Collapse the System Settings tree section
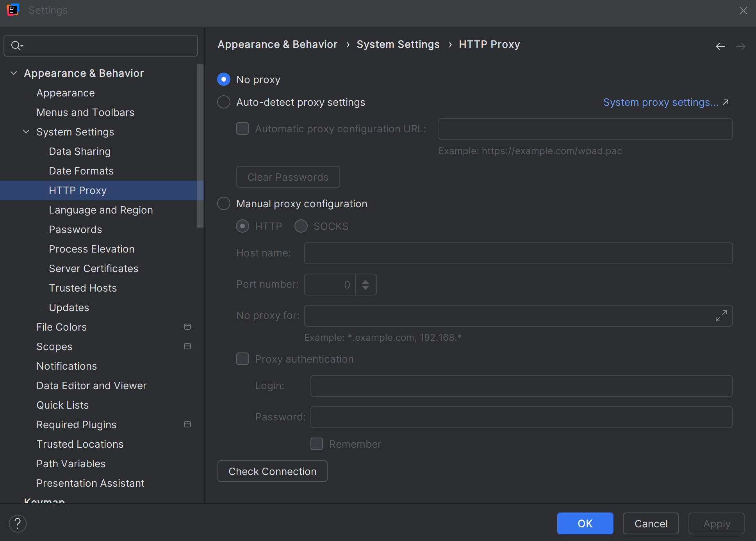Image resolution: width=756 pixels, height=541 pixels. coord(26,132)
